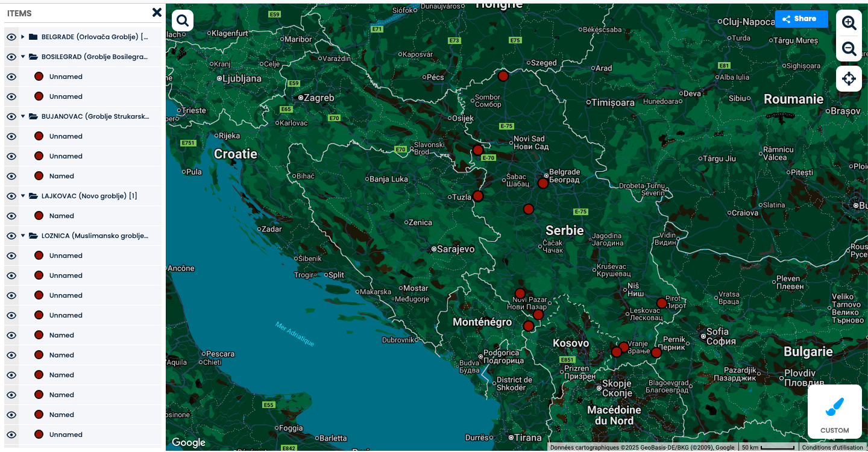Click the Share button
This screenshot has height=452, width=868.
click(801, 19)
